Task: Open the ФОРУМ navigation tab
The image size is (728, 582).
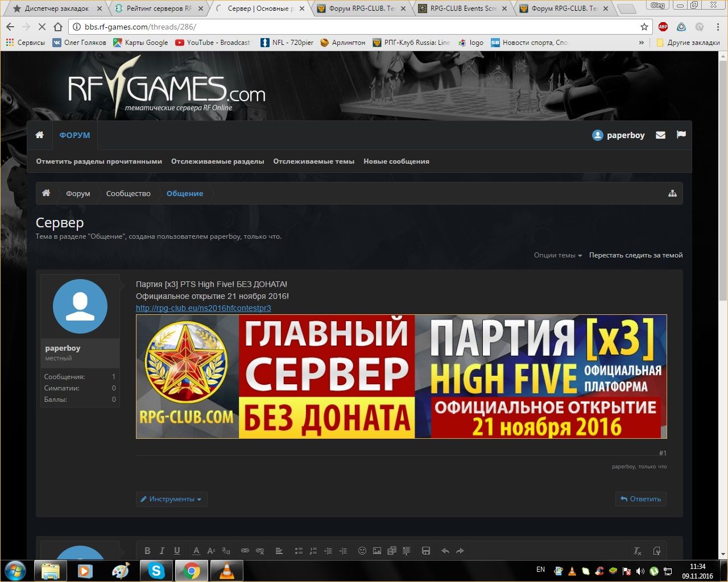Action: (75, 135)
